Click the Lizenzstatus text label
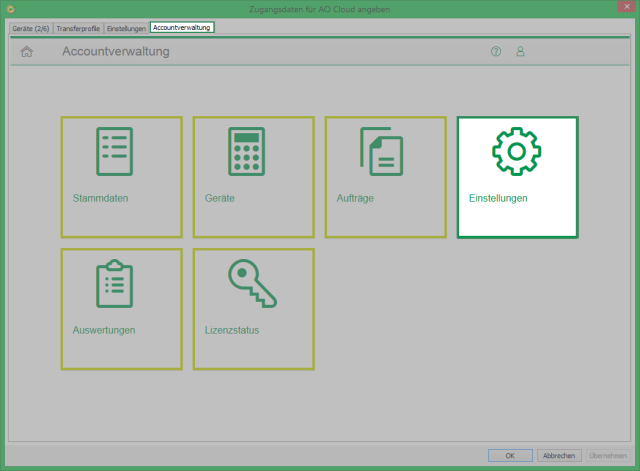 233,330
